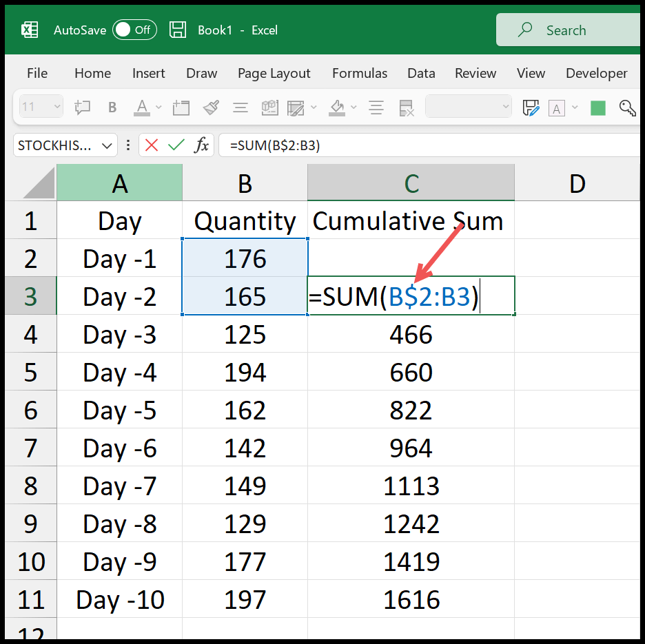This screenshot has height=644, width=645.
Task: Open the font size dropdown
Action: [57, 107]
